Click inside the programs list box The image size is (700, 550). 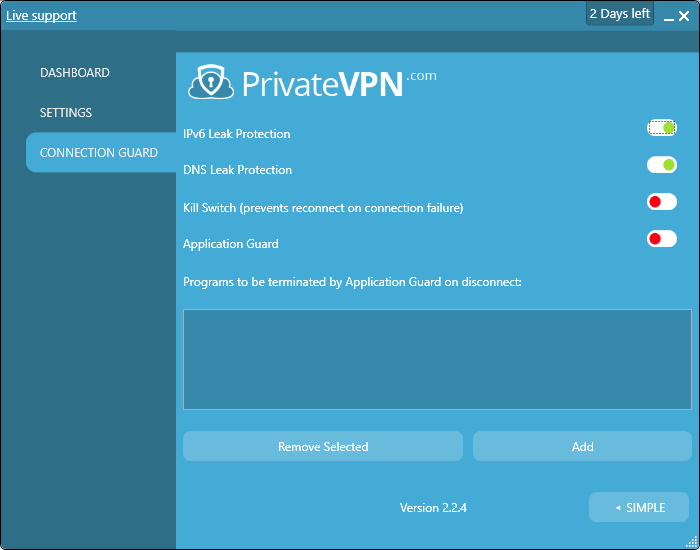point(438,359)
